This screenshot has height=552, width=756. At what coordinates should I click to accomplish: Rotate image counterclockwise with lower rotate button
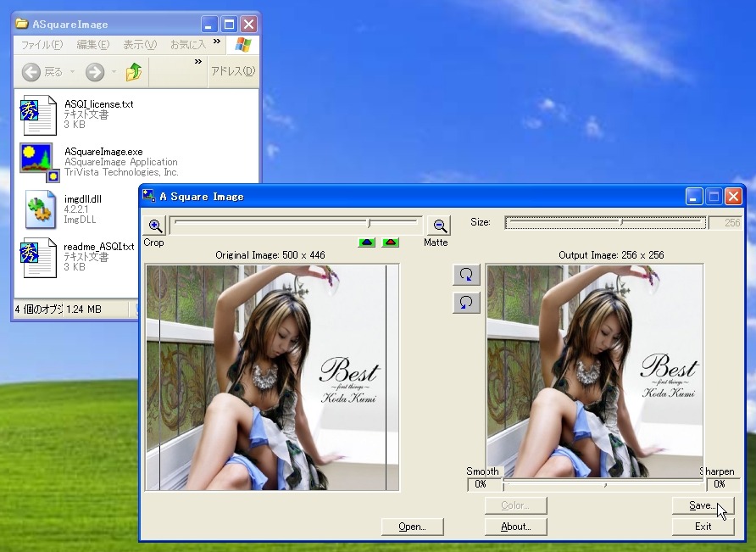[466, 303]
